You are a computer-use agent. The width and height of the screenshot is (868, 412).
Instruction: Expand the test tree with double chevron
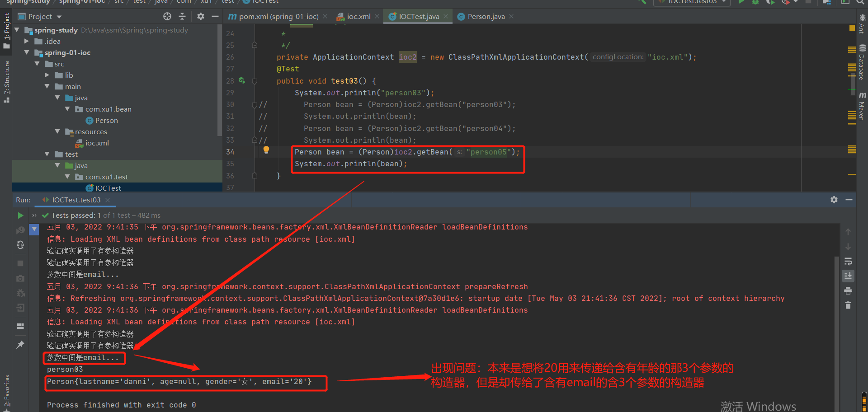(34, 215)
